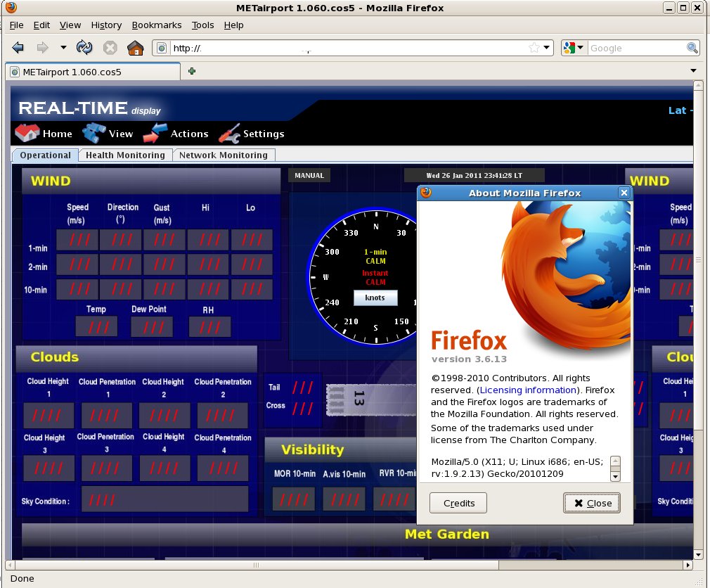
Task: Click the Google search input field
Action: tap(636, 48)
